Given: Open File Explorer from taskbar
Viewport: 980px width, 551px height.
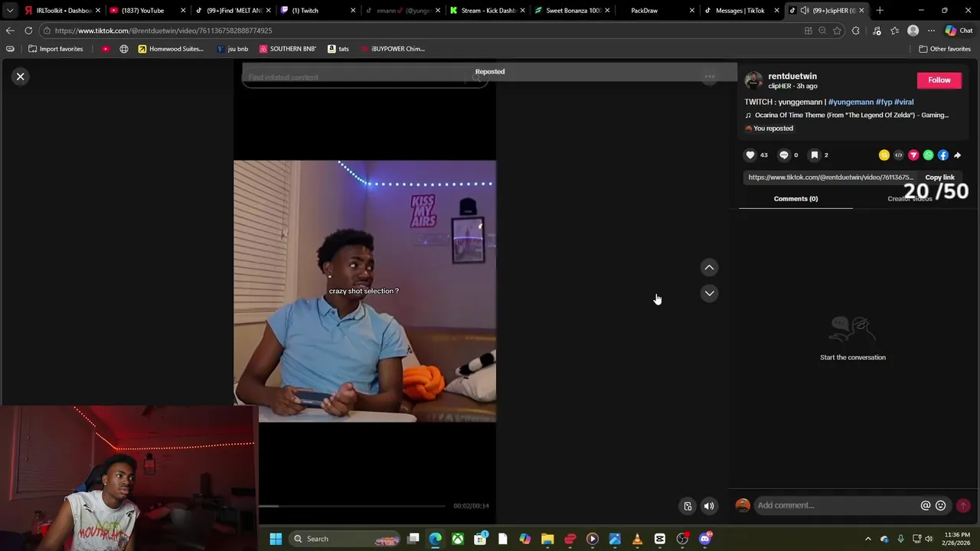Looking at the screenshot, I should point(547,539).
